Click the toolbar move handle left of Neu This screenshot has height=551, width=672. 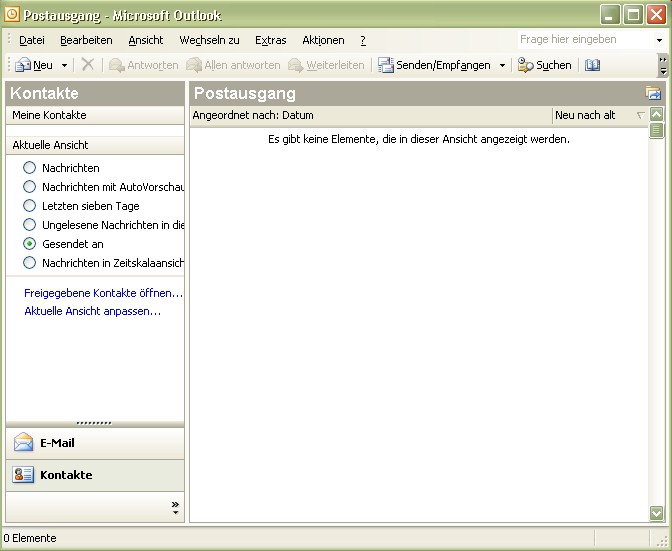click(9, 65)
